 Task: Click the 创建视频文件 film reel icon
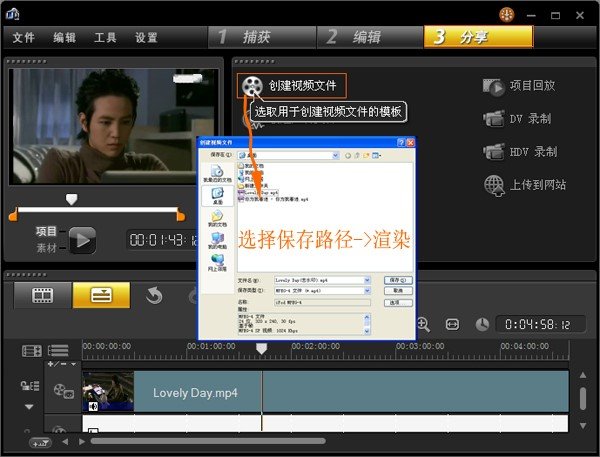click(254, 86)
